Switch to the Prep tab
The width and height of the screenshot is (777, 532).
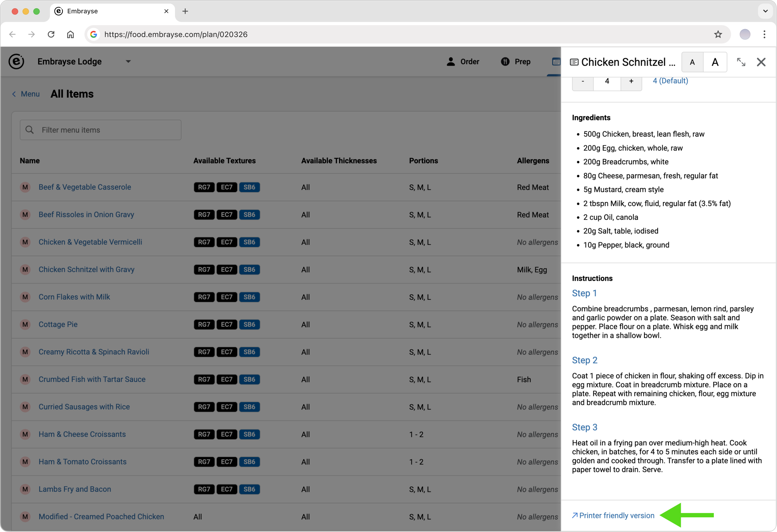[515, 61]
